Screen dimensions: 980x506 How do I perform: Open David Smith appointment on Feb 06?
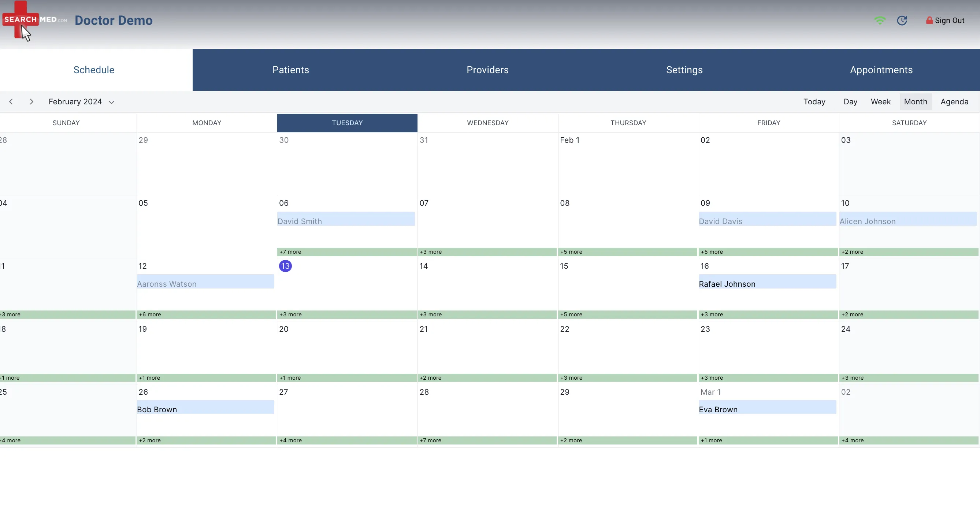point(346,219)
